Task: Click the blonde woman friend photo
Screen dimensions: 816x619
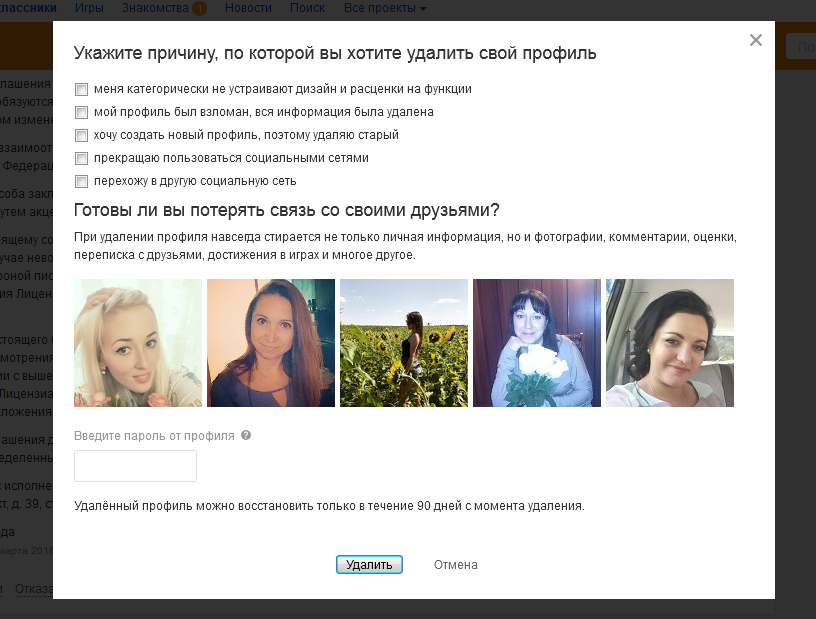Action: [138, 343]
